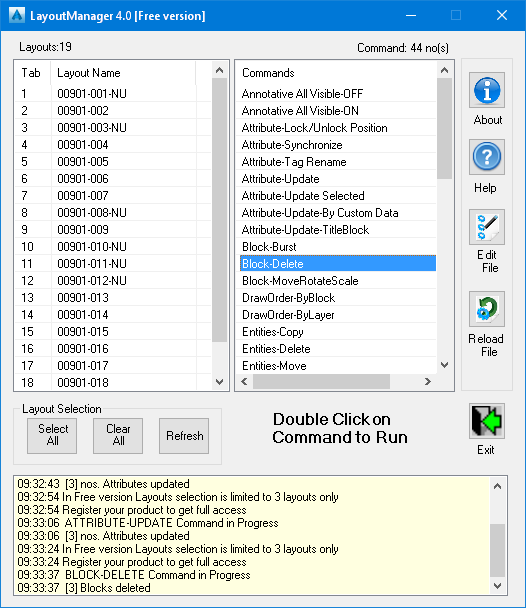
Task: Select the Attribute-Update Selected command
Action: [336, 196]
